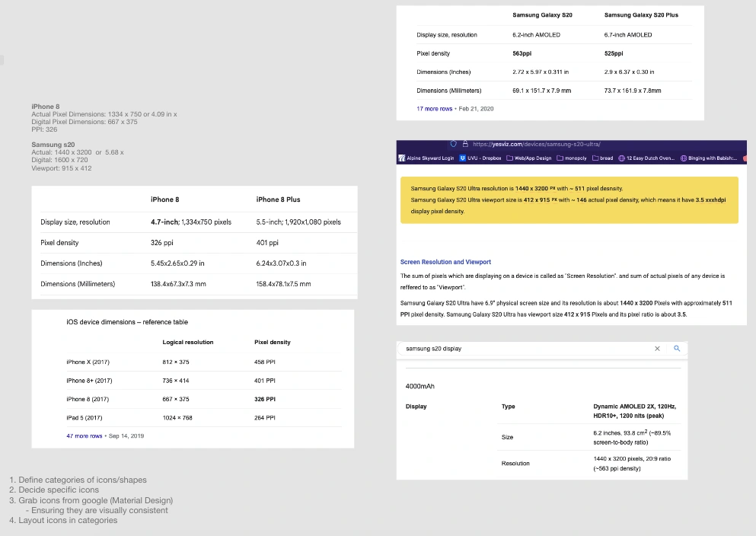Open the Web/App Design bookmark folder

point(529,158)
